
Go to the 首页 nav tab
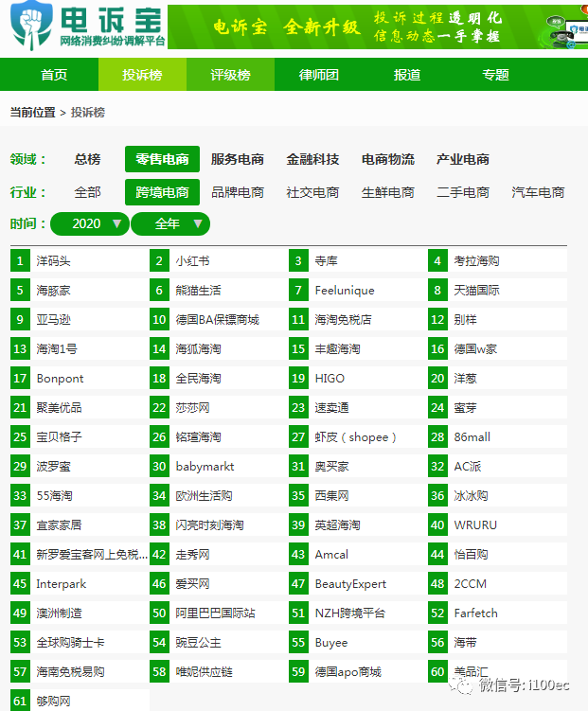[x=54, y=75]
